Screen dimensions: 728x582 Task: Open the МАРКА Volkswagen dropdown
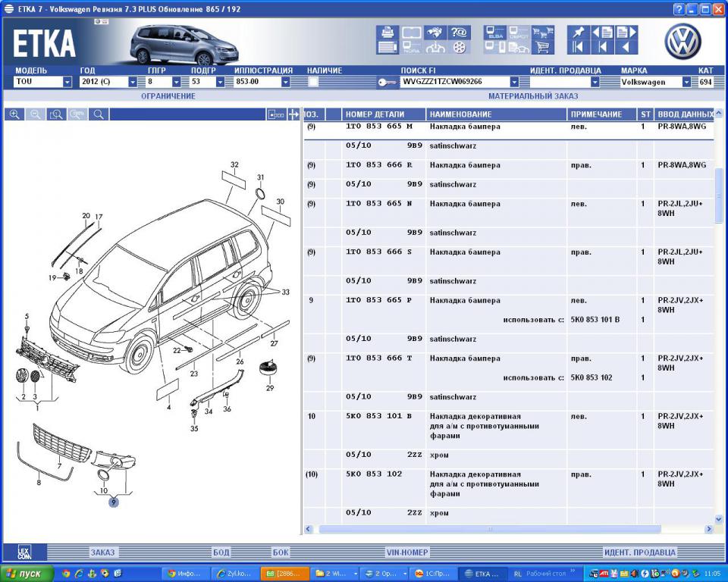pyautogui.click(x=687, y=82)
